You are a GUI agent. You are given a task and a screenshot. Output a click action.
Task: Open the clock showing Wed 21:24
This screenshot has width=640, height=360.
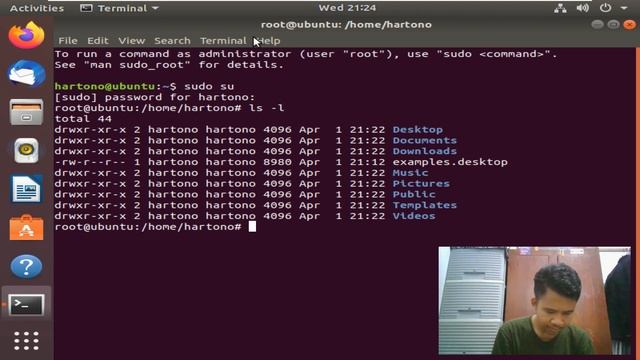347,8
